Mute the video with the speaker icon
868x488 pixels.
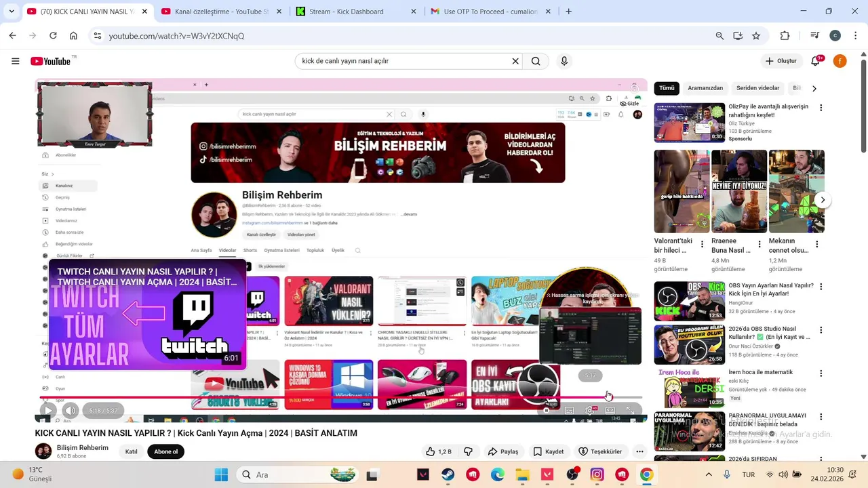coord(71,410)
